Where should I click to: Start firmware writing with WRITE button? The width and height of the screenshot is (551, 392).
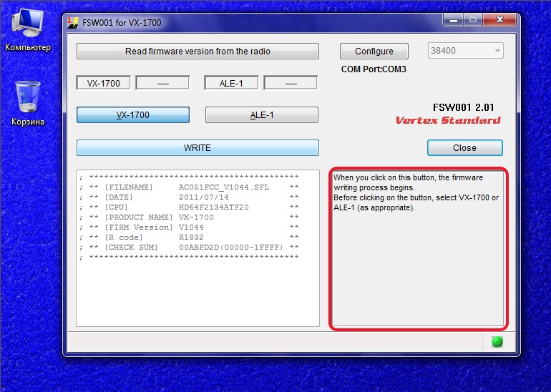coord(198,147)
